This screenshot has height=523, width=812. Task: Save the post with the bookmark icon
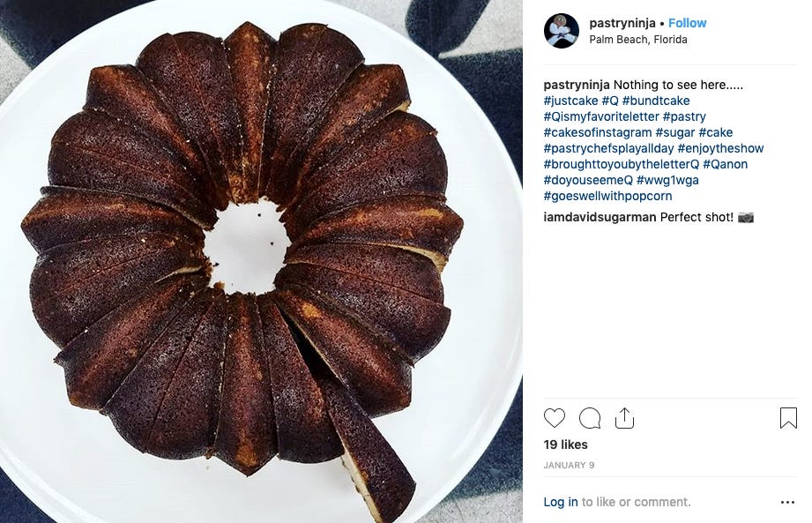788,418
